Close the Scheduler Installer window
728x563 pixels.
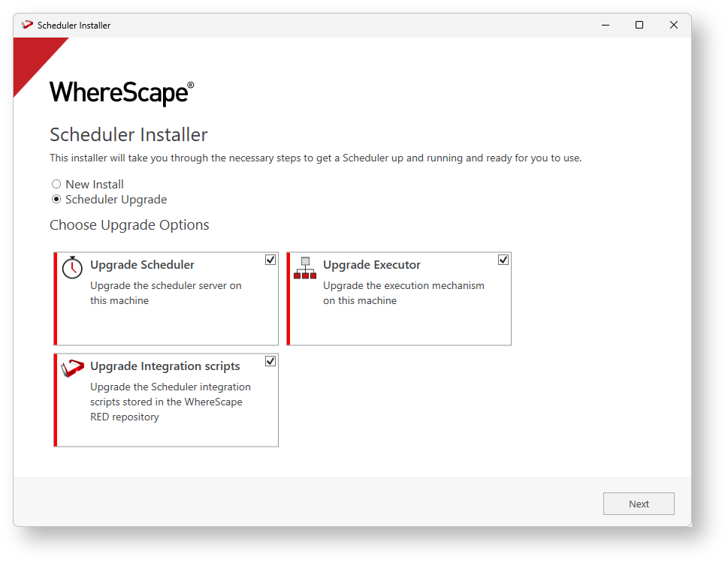tap(674, 25)
